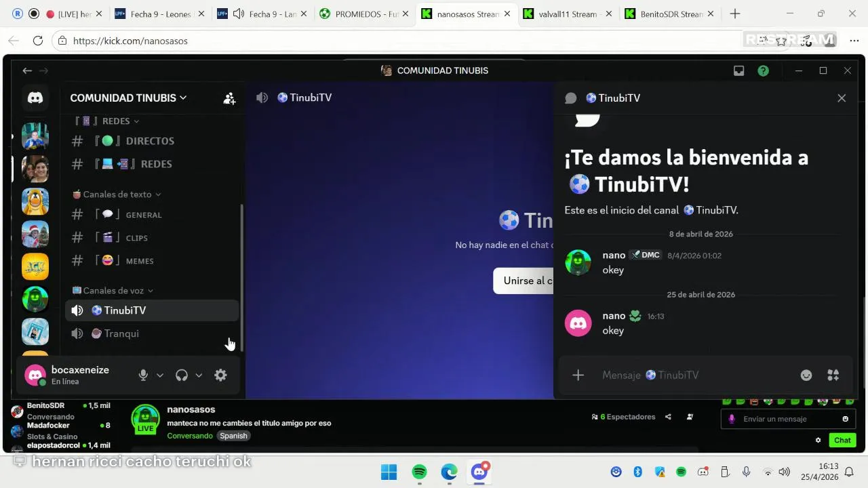
Task: Open the apps launcher icon in message box
Action: click(x=833, y=375)
